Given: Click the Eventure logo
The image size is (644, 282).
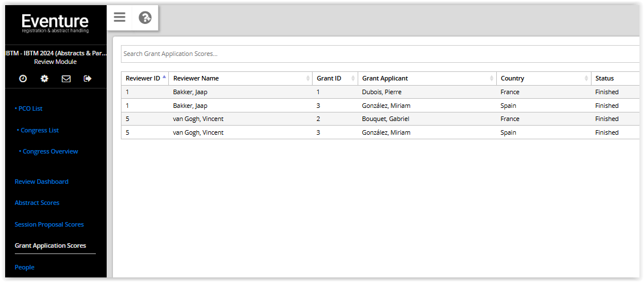Looking at the screenshot, I should point(55,23).
